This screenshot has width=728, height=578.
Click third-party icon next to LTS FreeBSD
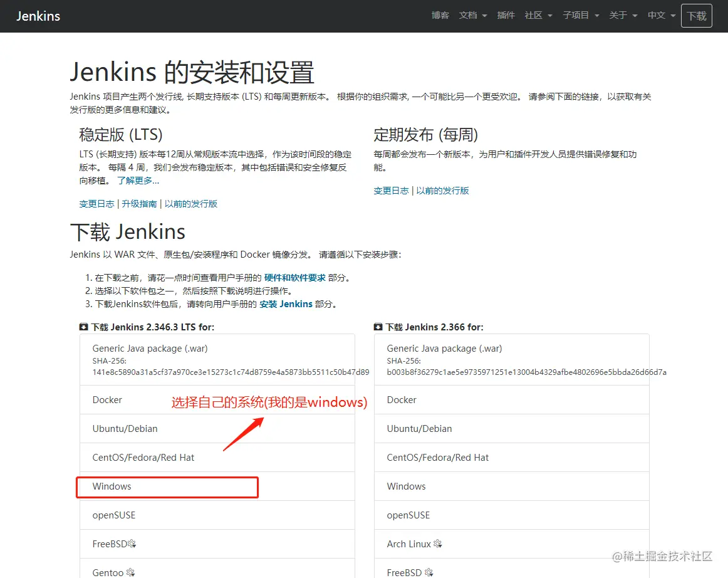click(132, 544)
